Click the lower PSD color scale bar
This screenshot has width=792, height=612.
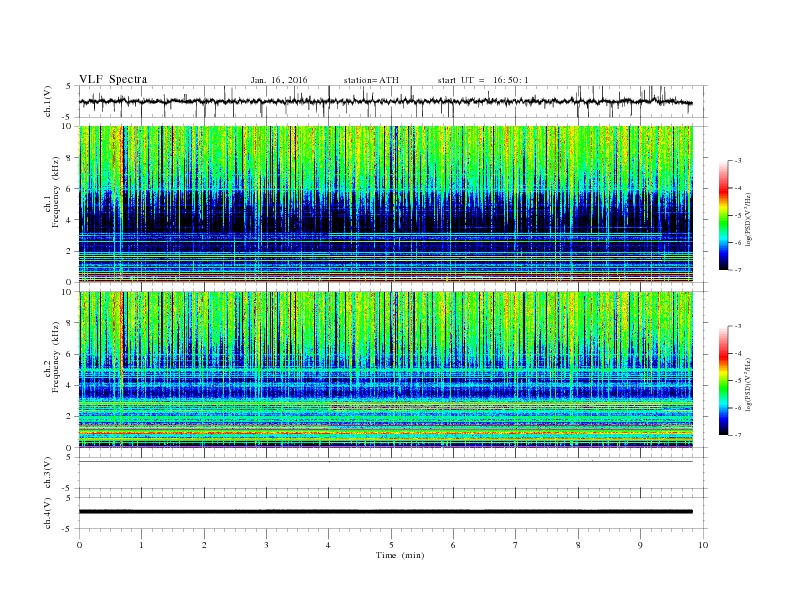(724, 380)
